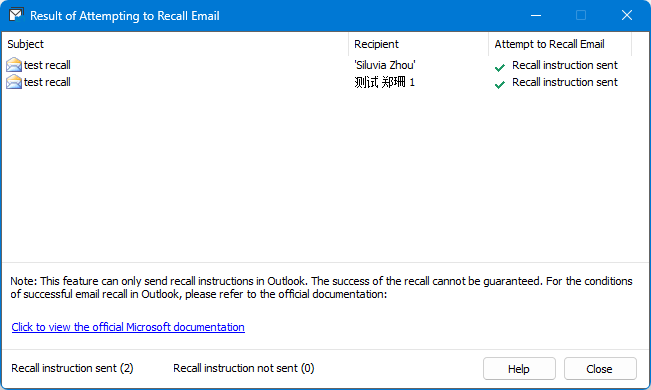Minimize the recall result window
The image size is (651, 390).
536,16
